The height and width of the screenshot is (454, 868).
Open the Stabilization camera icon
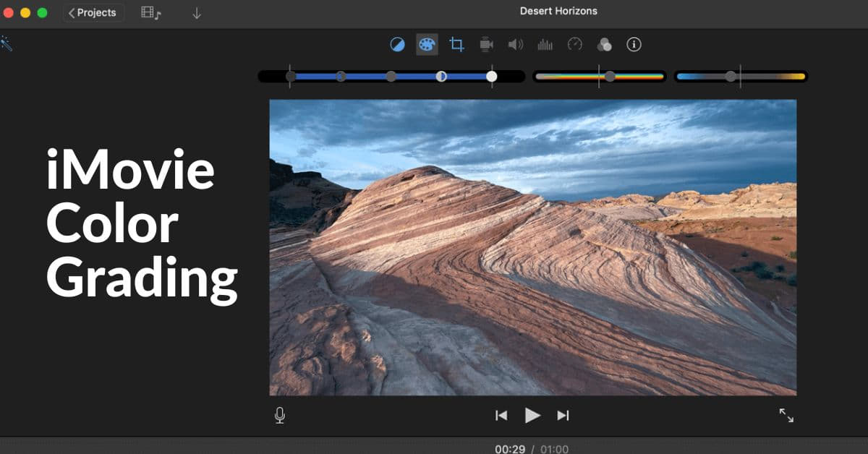click(486, 45)
